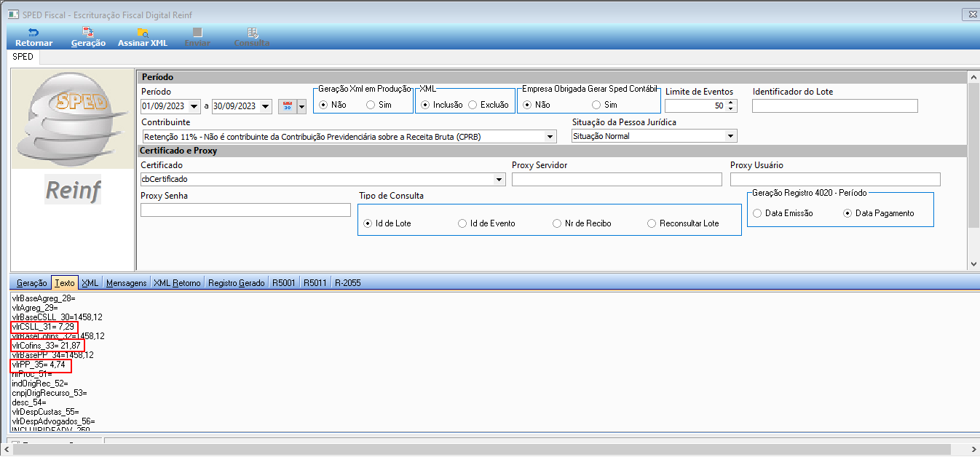This screenshot has height=457, width=980.
Task: Click the Proxy Usuário field
Action: click(x=835, y=179)
